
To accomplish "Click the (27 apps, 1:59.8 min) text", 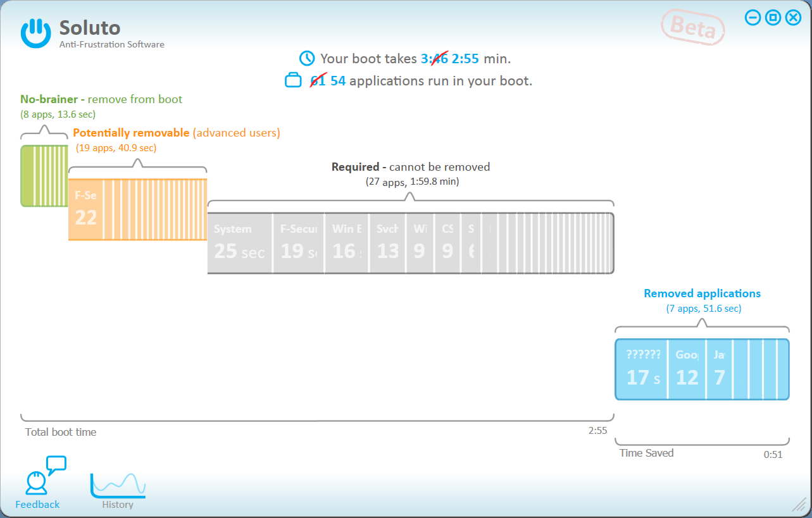I will 412,182.
